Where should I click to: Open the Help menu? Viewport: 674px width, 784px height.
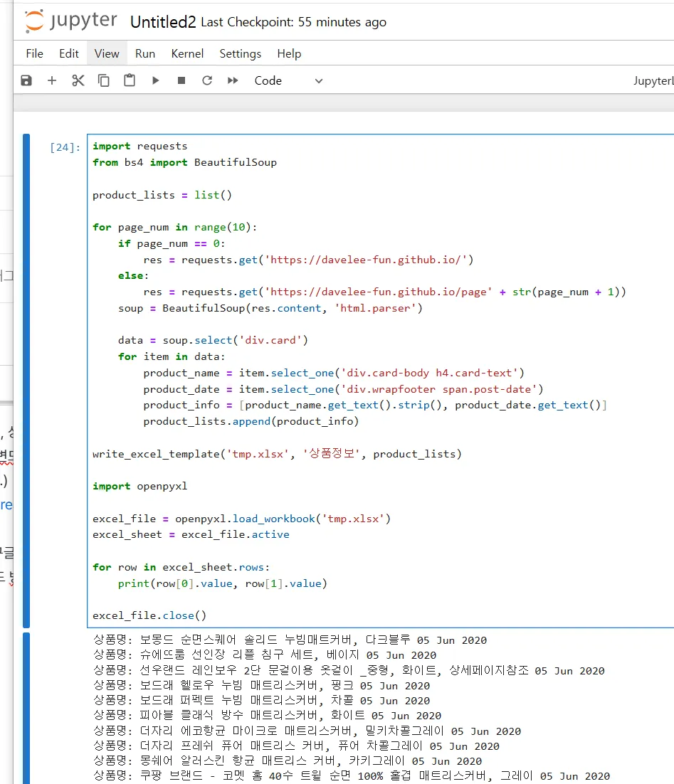point(289,53)
